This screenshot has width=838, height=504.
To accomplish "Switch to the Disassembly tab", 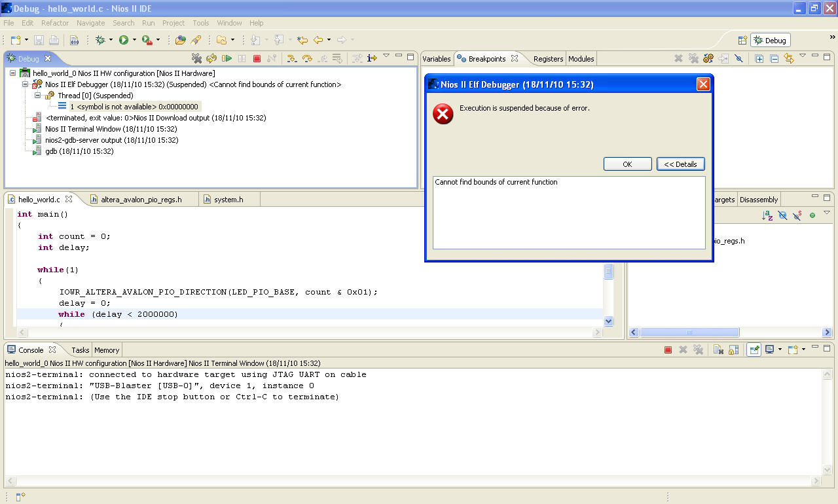I will [x=759, y=200].
